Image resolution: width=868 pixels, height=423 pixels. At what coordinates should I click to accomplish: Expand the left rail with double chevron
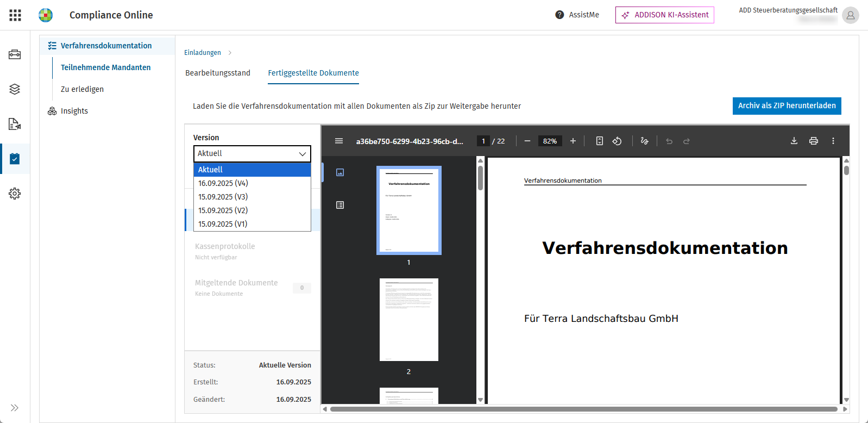(15, 408)
